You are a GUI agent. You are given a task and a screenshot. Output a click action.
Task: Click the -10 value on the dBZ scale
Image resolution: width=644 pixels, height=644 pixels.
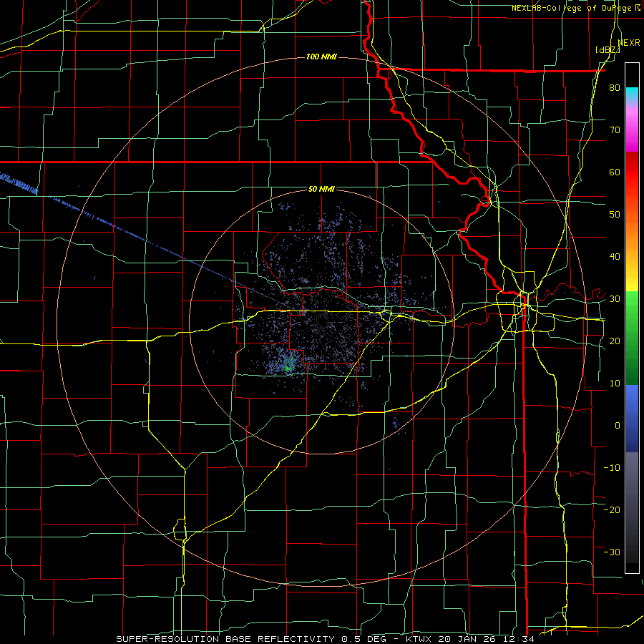pos(612,468)
